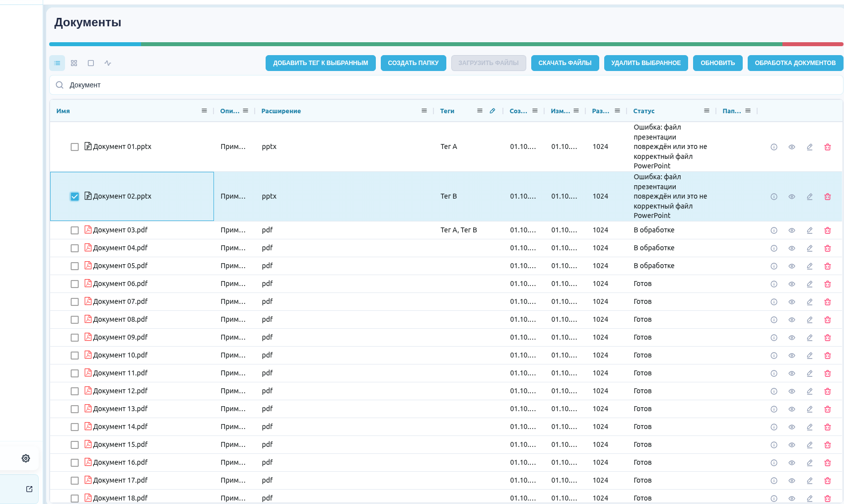This screenshot has height=504, width=844.
Task: Open Статус column filter menu
Action: point(706,111)
